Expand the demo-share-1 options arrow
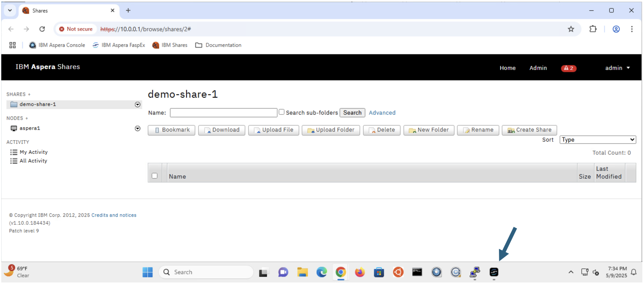The image size is (644, 287). (x=138, y=105)
